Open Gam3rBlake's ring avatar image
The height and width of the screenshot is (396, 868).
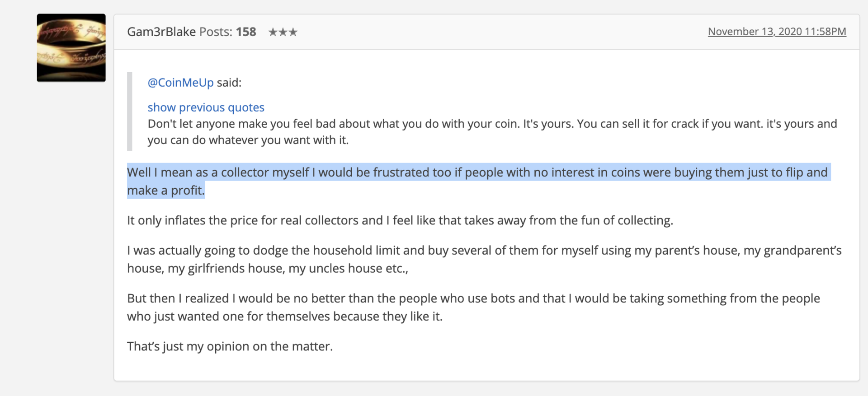tap(71, 48)
